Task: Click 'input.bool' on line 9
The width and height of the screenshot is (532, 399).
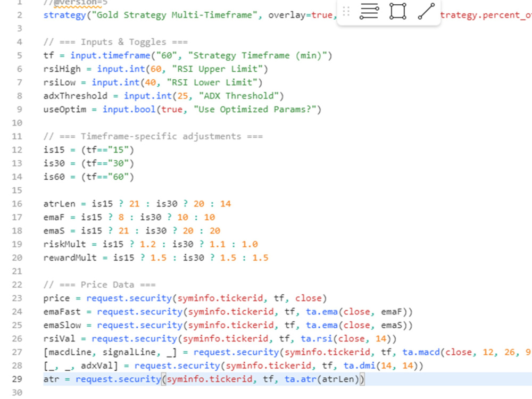Action: coord(129,110)
